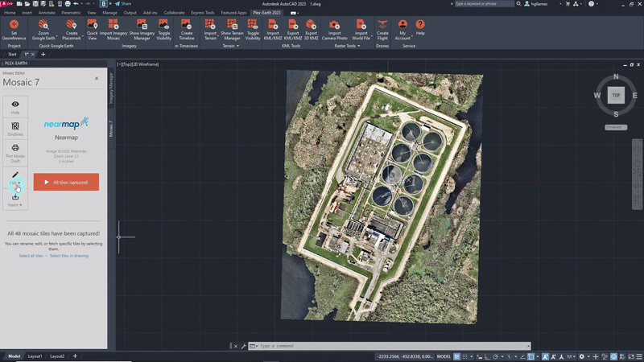The image size is (644, 362).
Task: Toggle polar tracking in status bar
Action: 495,356
